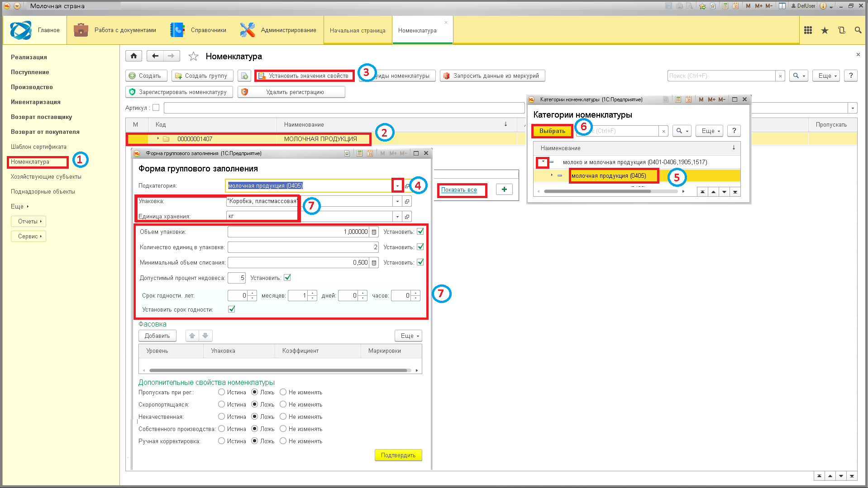Open the Подкатегория dropdown arrow
This screenshot has height=488, width=868.
(x=397, y=186)
